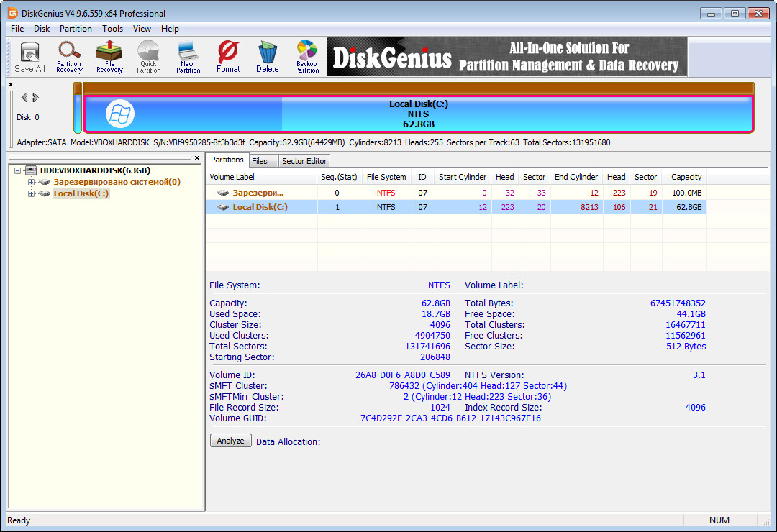
Task: Click the Quick Partition icon
Action: pos(149,58)
